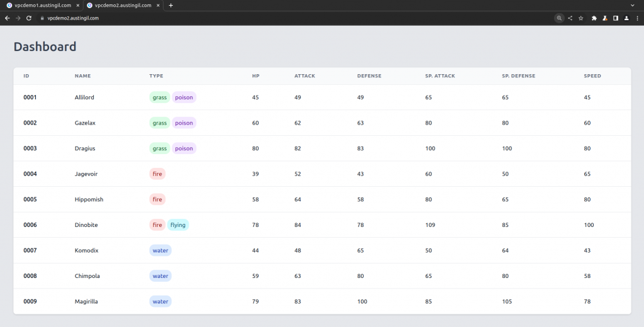
Task: Click Komodix's Speed value 43
Action: (587, 250)
